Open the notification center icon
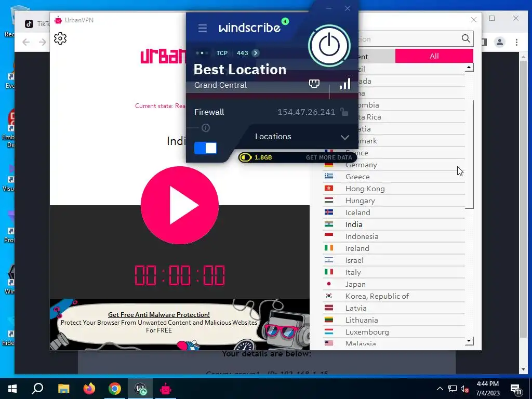 coord(516,390)
